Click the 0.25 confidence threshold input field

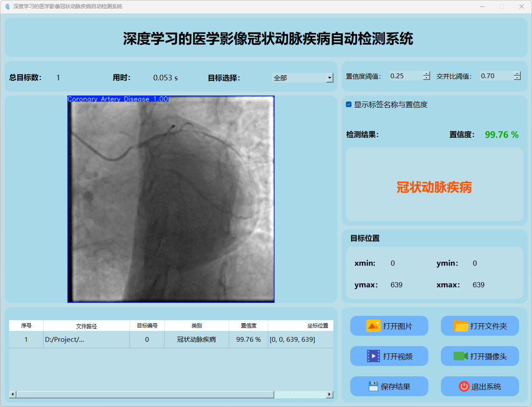point(405,76)
